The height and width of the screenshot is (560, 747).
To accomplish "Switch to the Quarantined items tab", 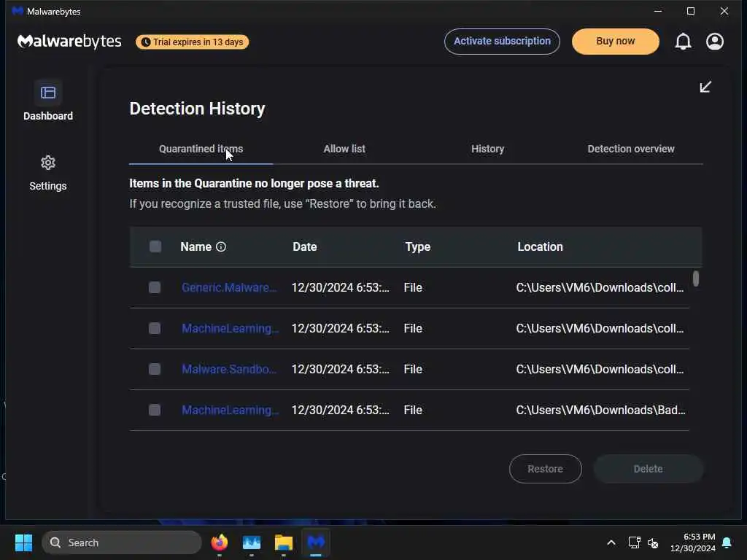I will (x=201, y=149).
